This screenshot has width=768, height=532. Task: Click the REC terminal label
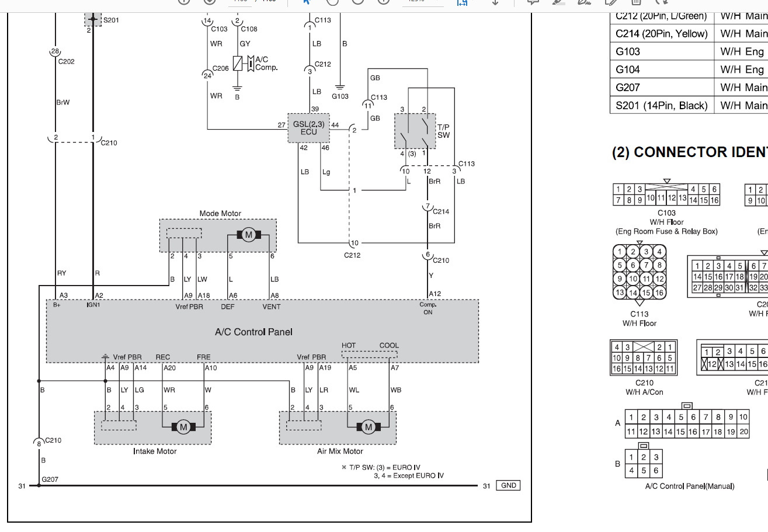163,357
